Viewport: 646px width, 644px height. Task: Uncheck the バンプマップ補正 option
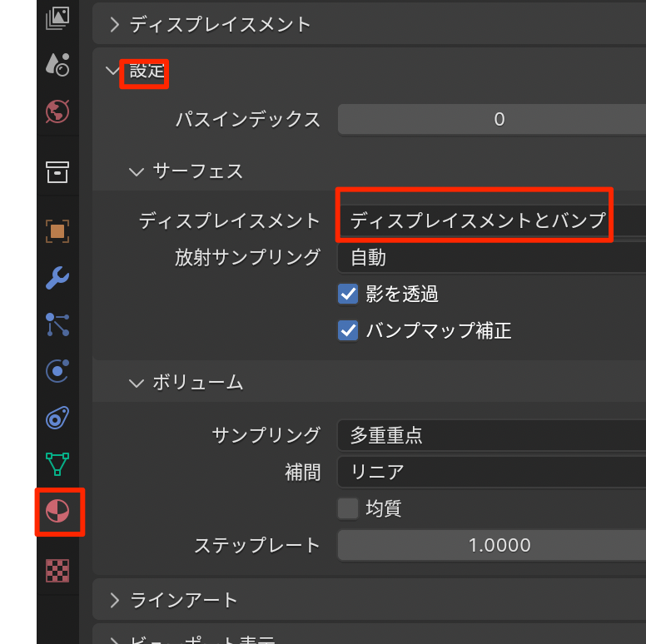click(x=348, y=331)
